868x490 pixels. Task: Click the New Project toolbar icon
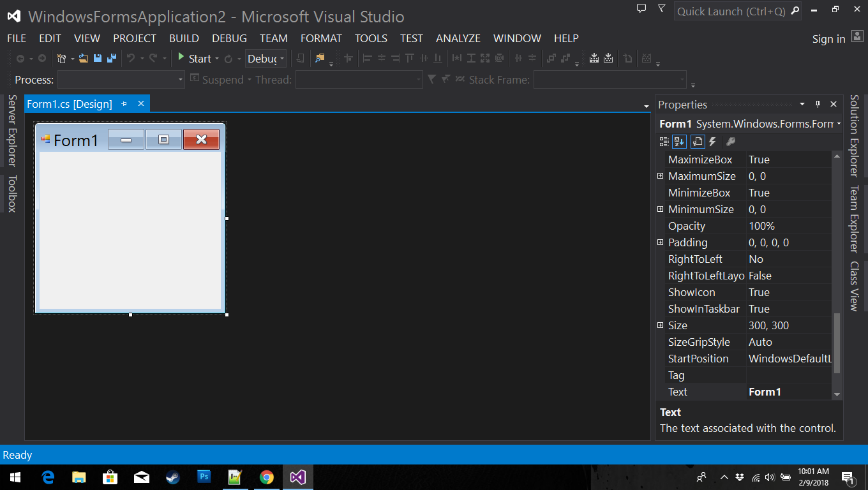tap(62, 59)
